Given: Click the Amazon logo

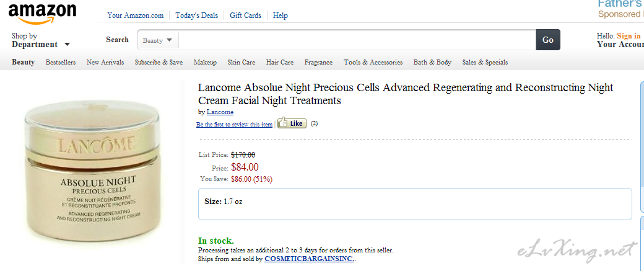Looking at the screenshot, I should click(x=42, y=14).
